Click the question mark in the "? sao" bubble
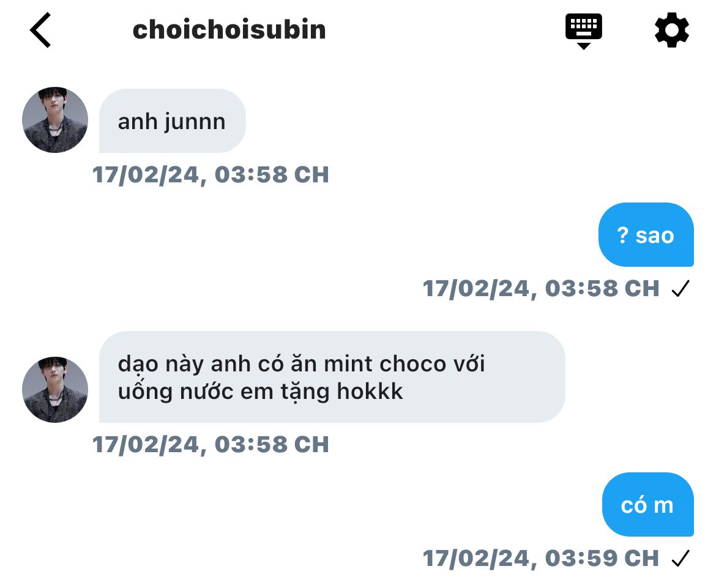 (x=623, y=235)
